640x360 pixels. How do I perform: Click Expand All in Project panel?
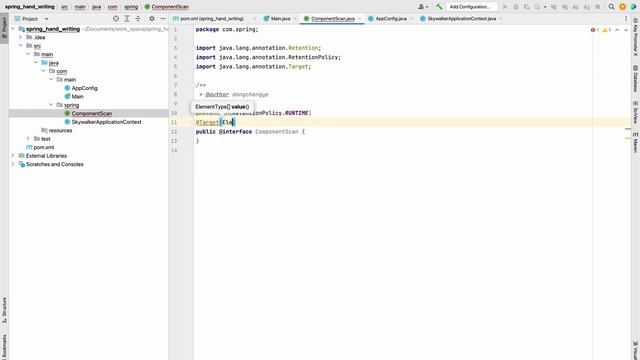coord(127,19)
